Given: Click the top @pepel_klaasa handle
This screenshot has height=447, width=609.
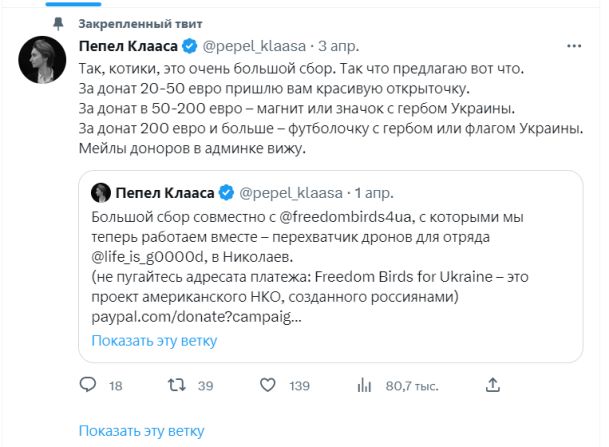Looking at the screenshot, I should pyautogui.click(x=254, y=45).
